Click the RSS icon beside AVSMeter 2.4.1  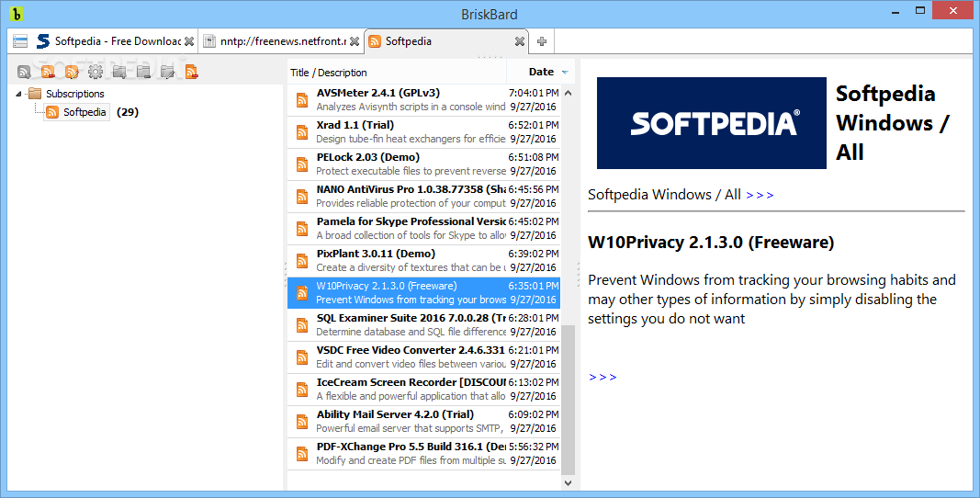point(302,100)
